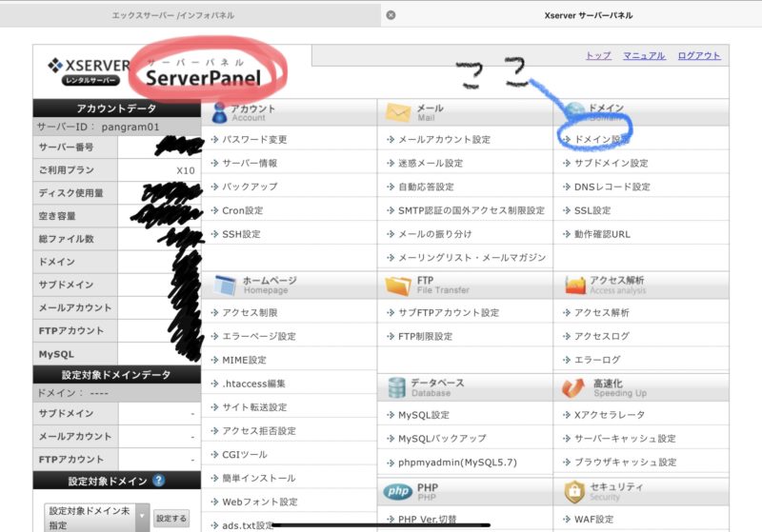Click the FTP section folder icon
762x532 pixels.
(398, 286)
